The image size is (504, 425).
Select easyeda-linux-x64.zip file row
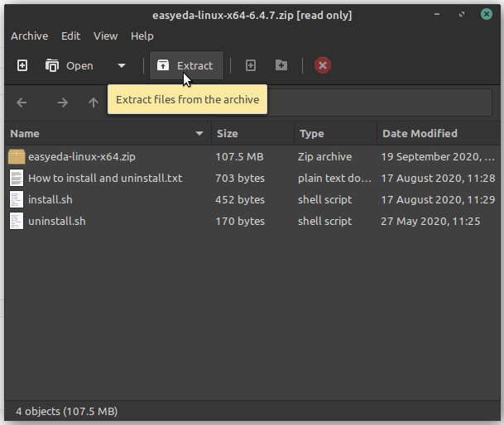tap(252, 157)
